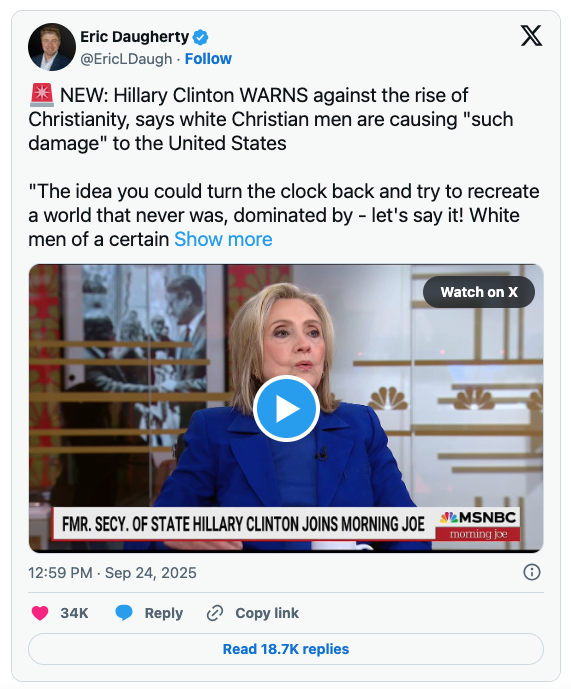
Task: Click the Watch on X button
Action: coord(479,292)
